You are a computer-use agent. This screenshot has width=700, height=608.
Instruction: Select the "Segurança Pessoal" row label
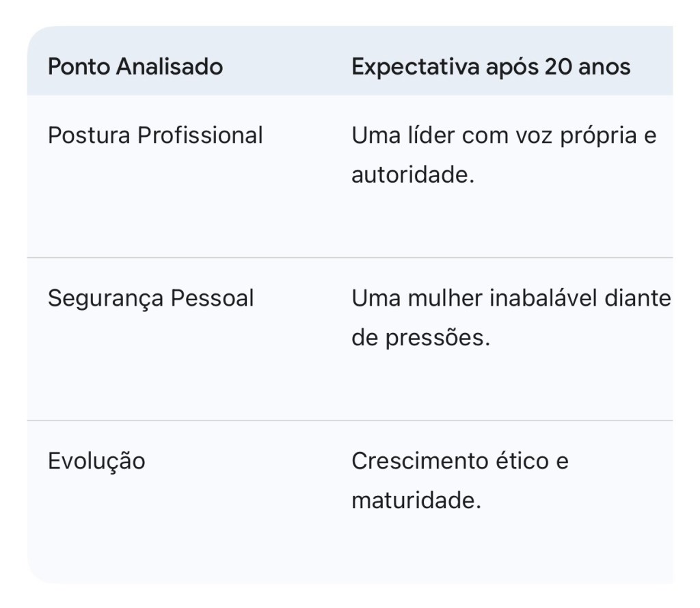point(150,298)
